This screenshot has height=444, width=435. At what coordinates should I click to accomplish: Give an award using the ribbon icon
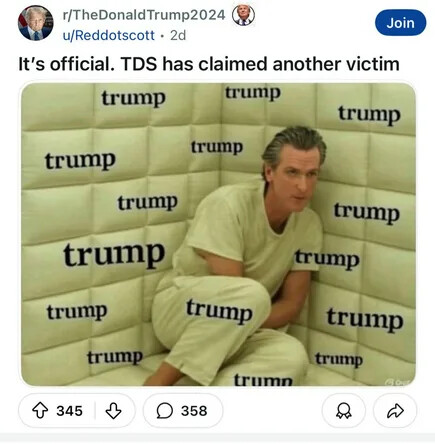coord(344,411)
